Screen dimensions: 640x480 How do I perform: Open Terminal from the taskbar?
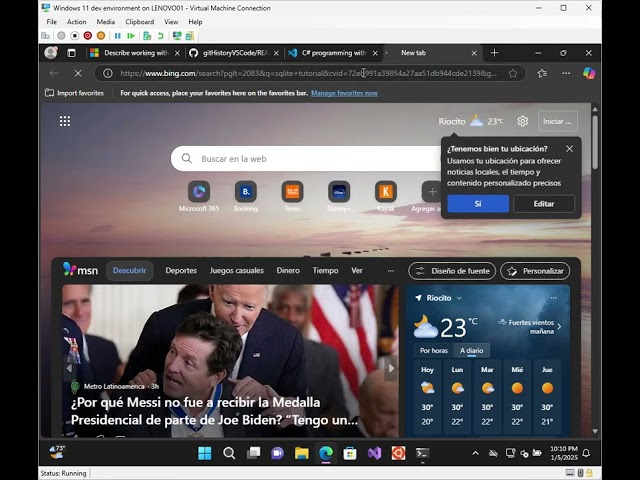pos(422,453)
